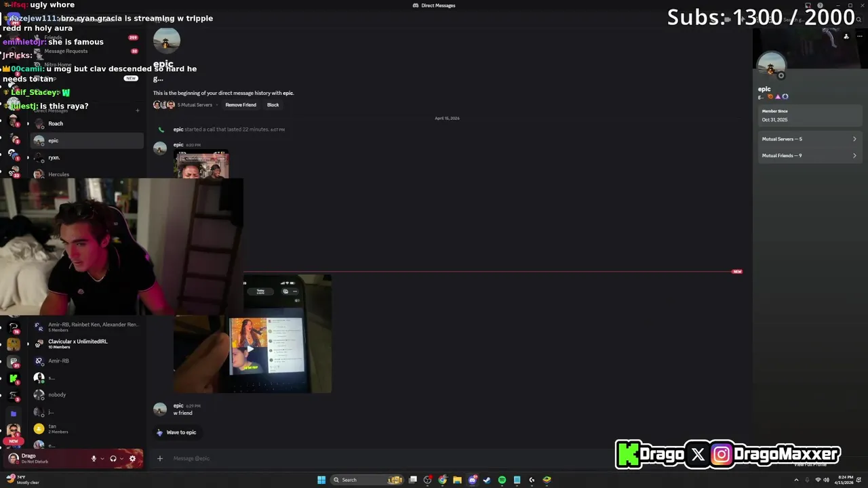The height and width of the screenshot is (488, 868).
Task: Click Drago user avatar in user panel
Action: [14, 459]
